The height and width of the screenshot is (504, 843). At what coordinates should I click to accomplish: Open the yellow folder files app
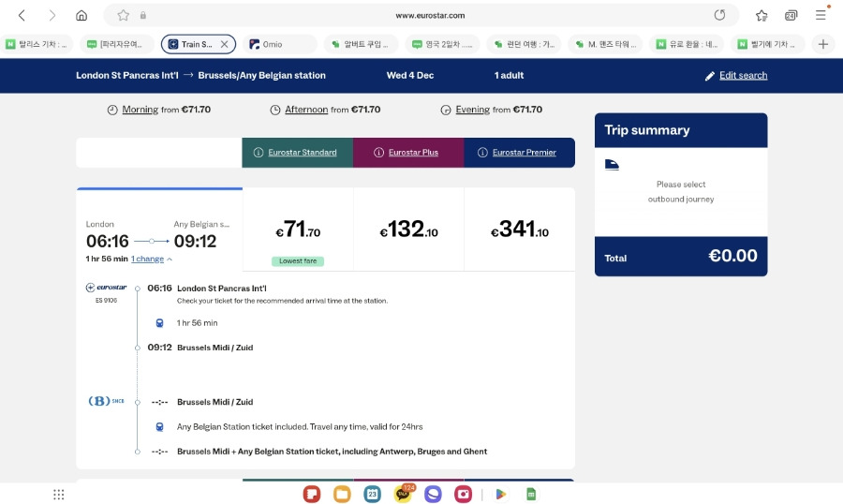click(x=342, y=494)
